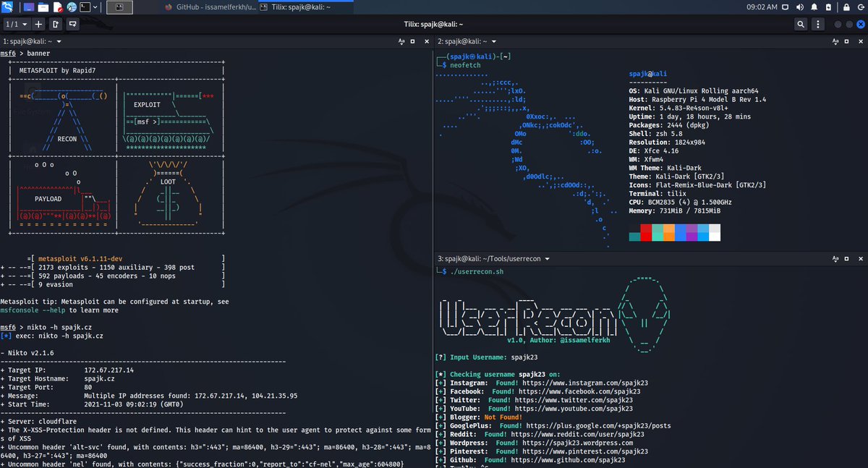Launch the file manager from the panel
The width and height of the screenshot is (868, 468).
click(x=43, y=7)
